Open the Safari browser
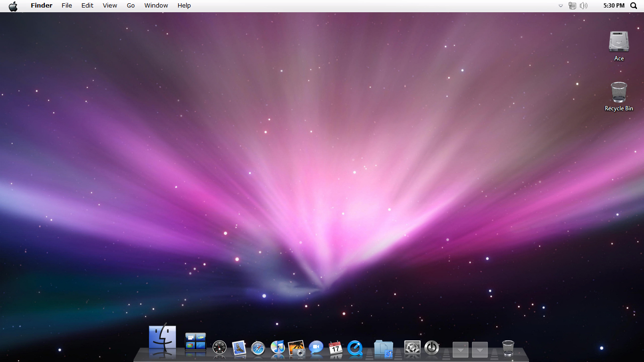The height and width of the screenshot is (362, 644). click(257, 348)
